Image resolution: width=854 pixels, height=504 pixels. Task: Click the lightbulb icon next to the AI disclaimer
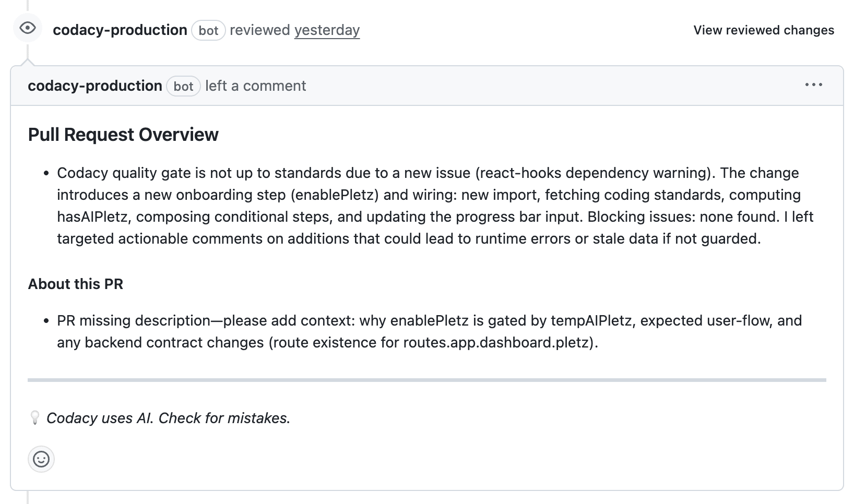coord(34,417)
